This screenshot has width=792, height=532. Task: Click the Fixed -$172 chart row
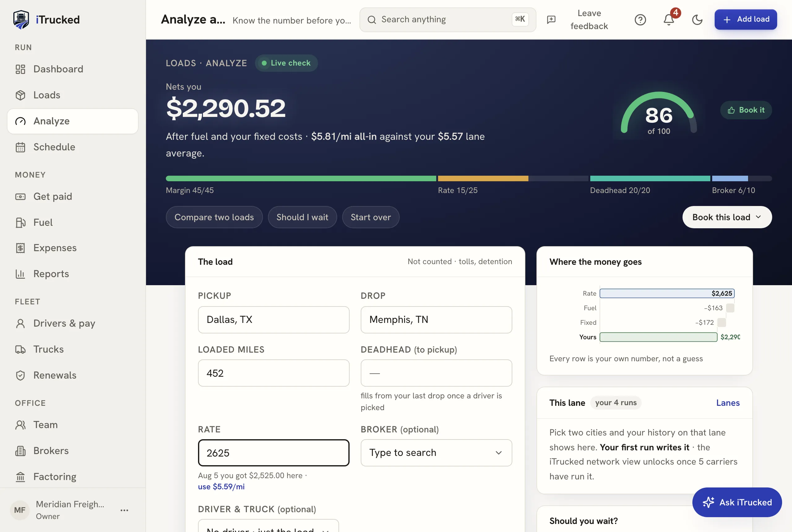point(653,322)
